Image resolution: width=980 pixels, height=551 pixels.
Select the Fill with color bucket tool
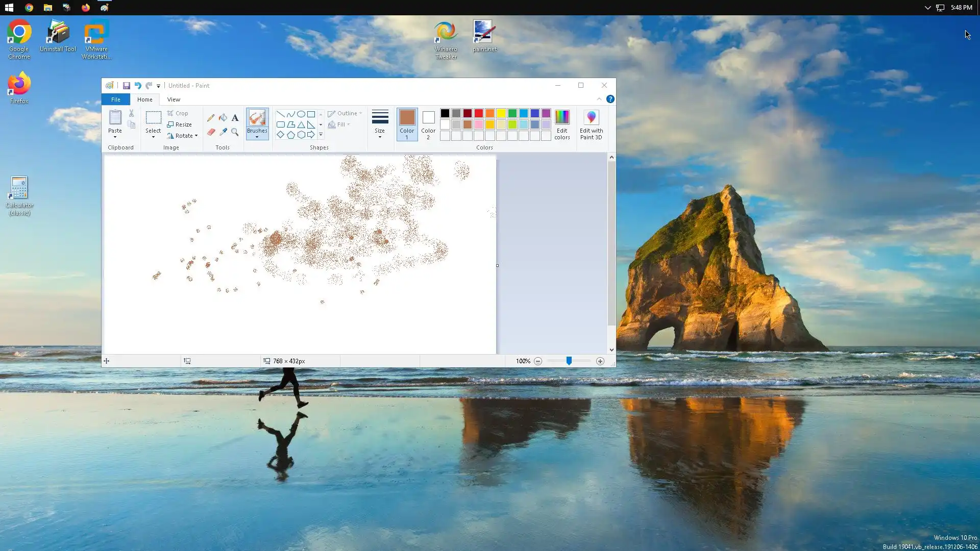coord(223,118)
